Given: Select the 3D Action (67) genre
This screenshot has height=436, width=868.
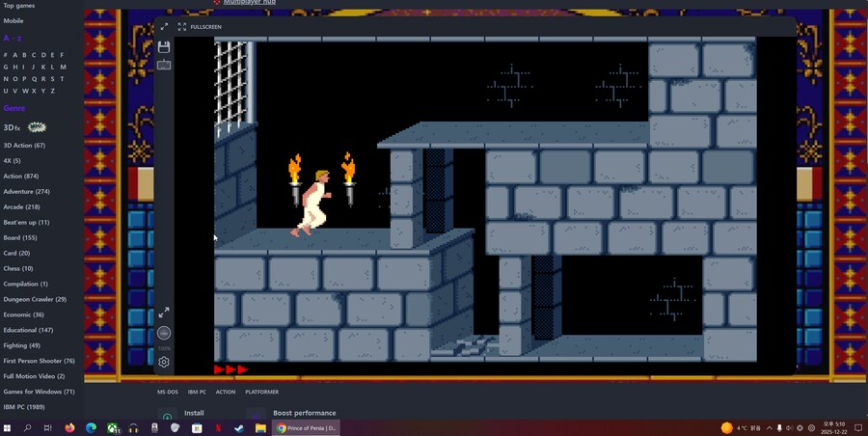Looking at the screenshot, I should point(24,146).
